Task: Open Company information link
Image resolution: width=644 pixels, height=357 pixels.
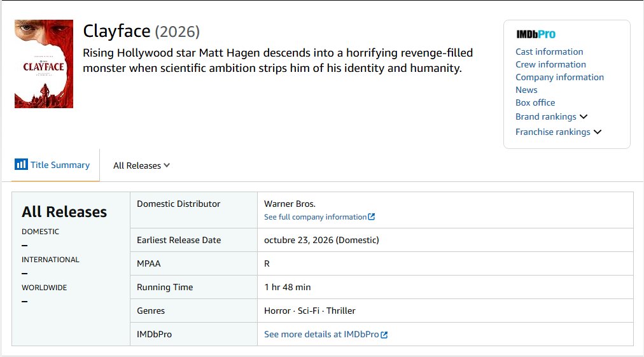Action: point(559,77)
